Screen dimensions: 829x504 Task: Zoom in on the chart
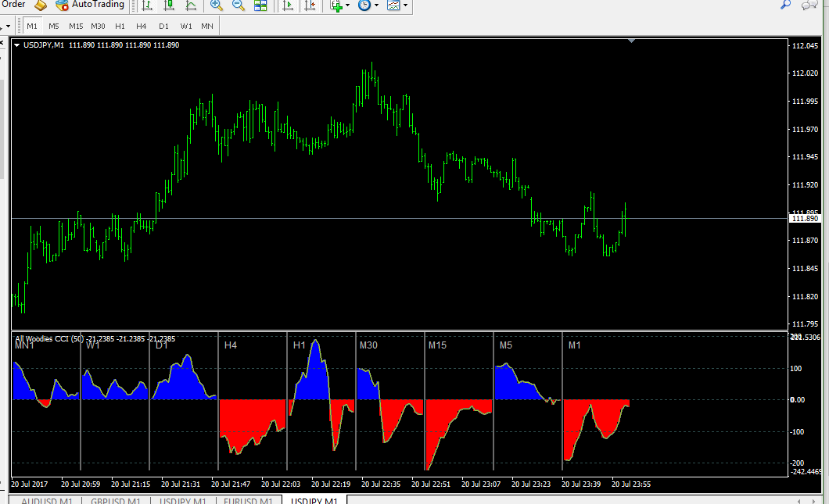tap(216, 5)
